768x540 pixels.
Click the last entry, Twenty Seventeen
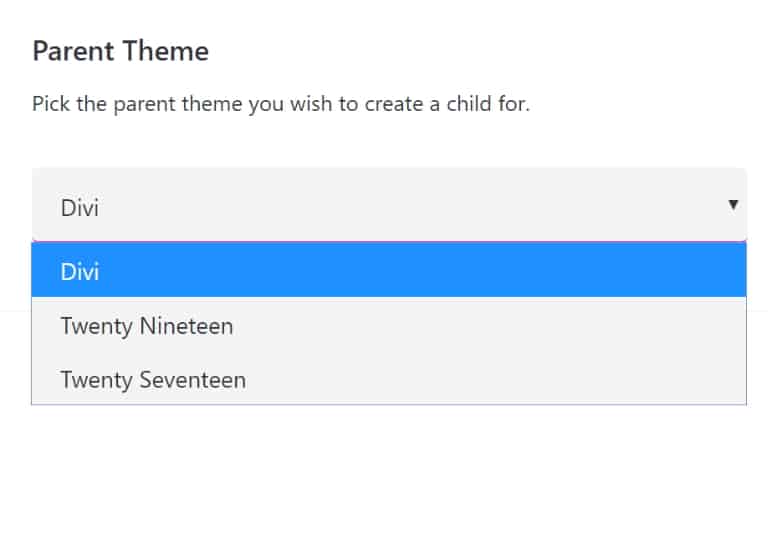tap(389, 379)
